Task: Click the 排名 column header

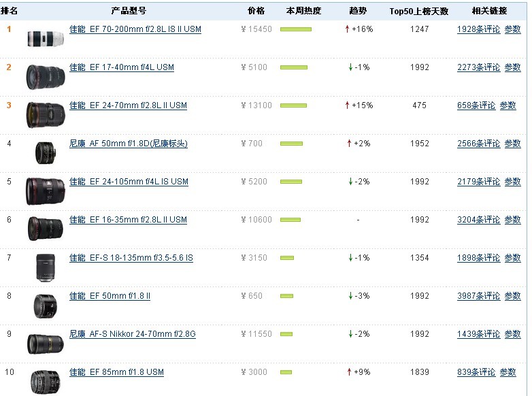Action: click(9, 11)
